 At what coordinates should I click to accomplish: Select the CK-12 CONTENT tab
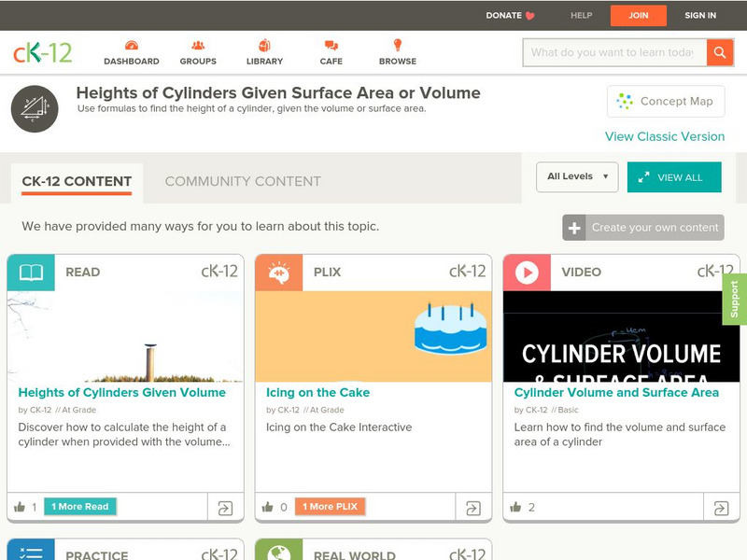click(x=77, y=181)
